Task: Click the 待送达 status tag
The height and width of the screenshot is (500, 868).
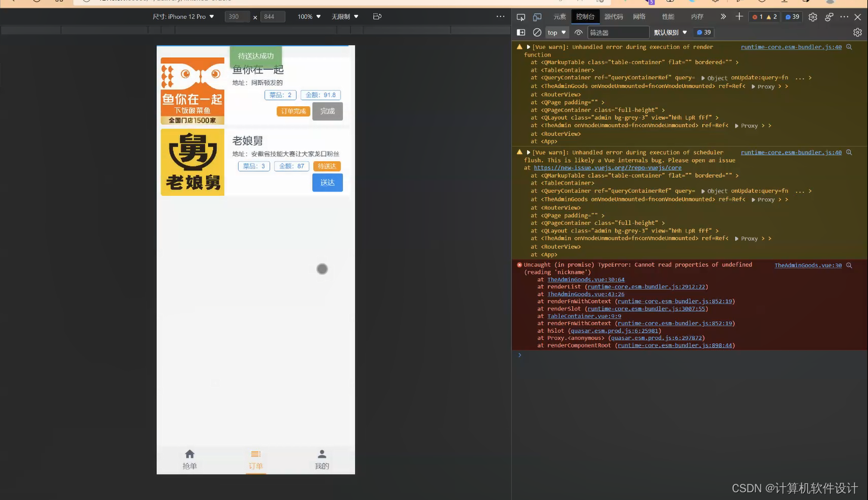Action: (327, 166)
